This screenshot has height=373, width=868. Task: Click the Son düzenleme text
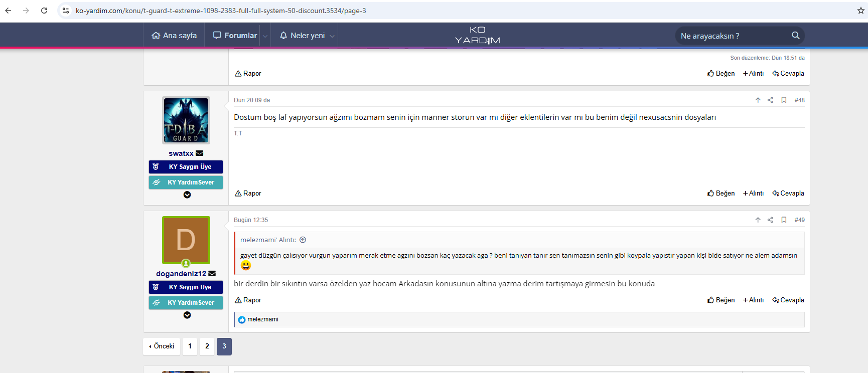click(767, 58)
